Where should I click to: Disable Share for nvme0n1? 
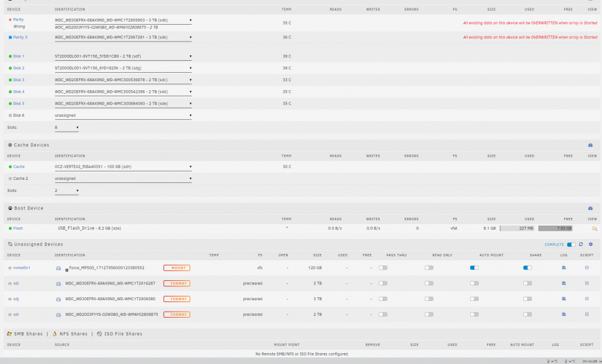tap(527, 268)
